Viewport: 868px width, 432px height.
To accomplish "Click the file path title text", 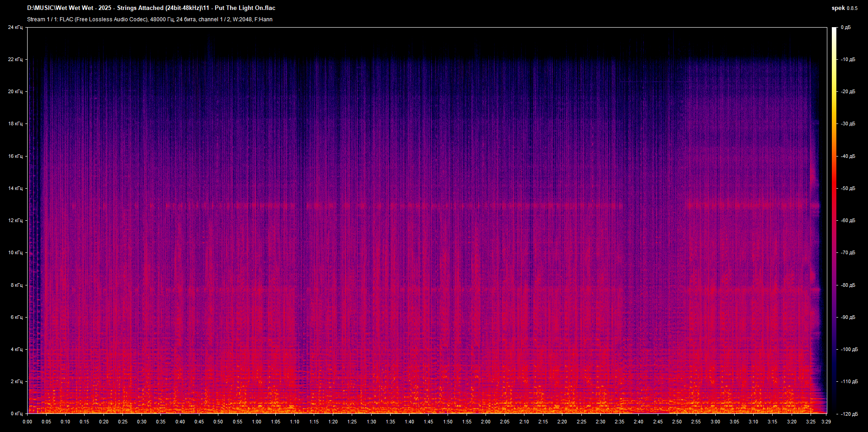I will click(x=151, y=8).
